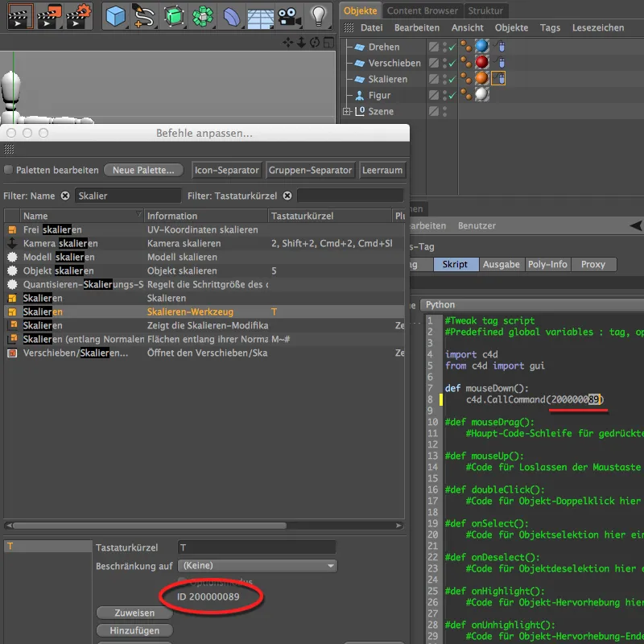Toggle viewport layout icon
Screen dimensions: 644x644
pyautogui.click(x=328, y=43)
